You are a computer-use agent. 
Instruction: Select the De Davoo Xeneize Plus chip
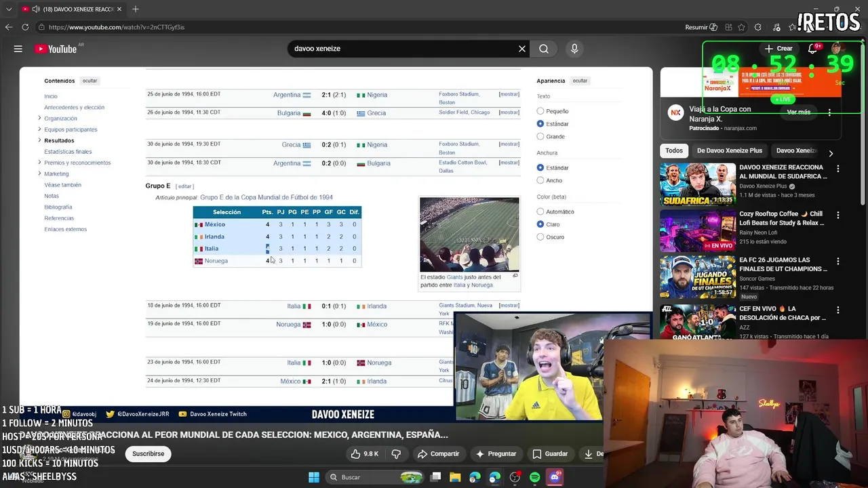coord(730,150)
